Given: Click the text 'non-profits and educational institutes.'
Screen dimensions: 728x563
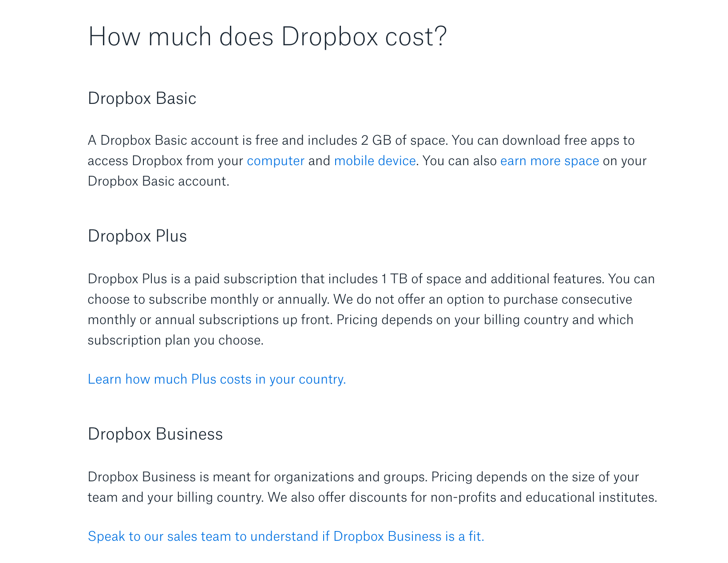Looking at the screenshot, I should 544,497.
